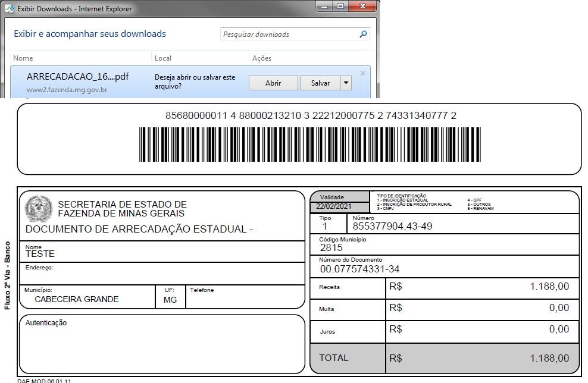Screen dimensions: 588x383
Task: Click the Receita amount 1.188,00
Action: pyautogui.click(x=549, y=286)
